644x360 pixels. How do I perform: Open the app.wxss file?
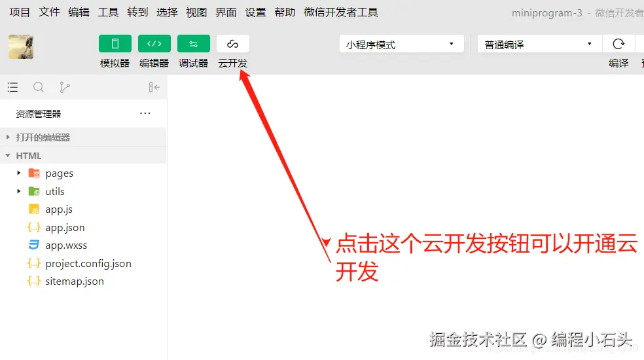[66, 245]
